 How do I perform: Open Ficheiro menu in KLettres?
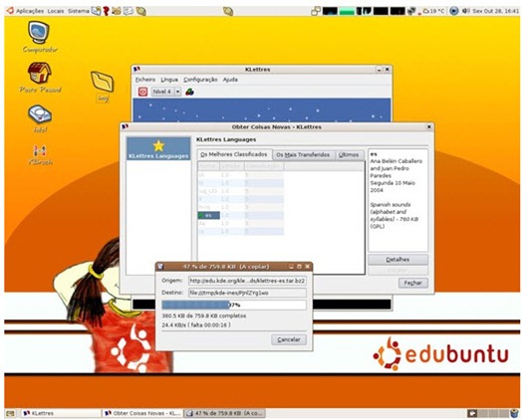coord(145,80)
